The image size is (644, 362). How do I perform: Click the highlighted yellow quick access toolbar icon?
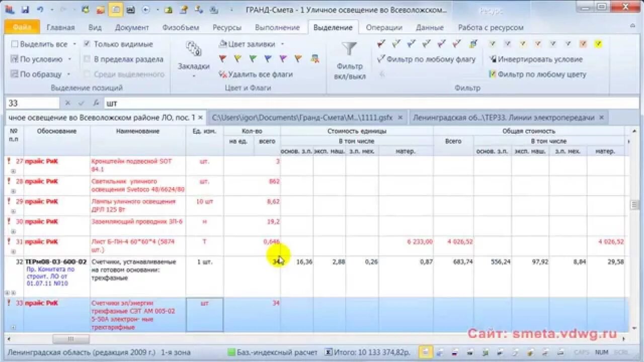pyautogui.click(x=116, y=10)
